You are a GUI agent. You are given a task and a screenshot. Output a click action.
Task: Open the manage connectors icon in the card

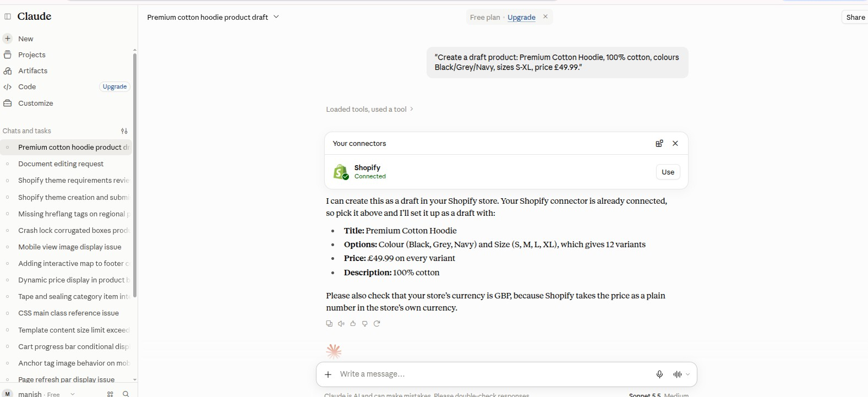pyautogui.click(x=659, y=143)
